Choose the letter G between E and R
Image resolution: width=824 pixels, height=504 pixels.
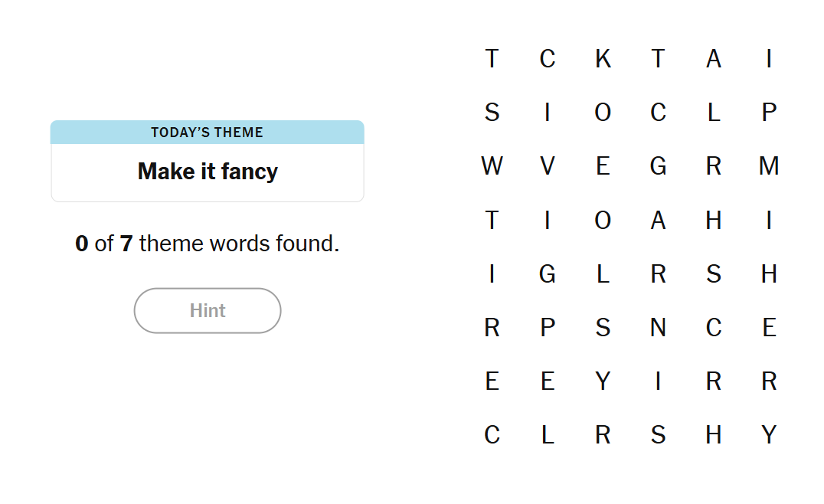pyautogui.click(x=658, y=166)
